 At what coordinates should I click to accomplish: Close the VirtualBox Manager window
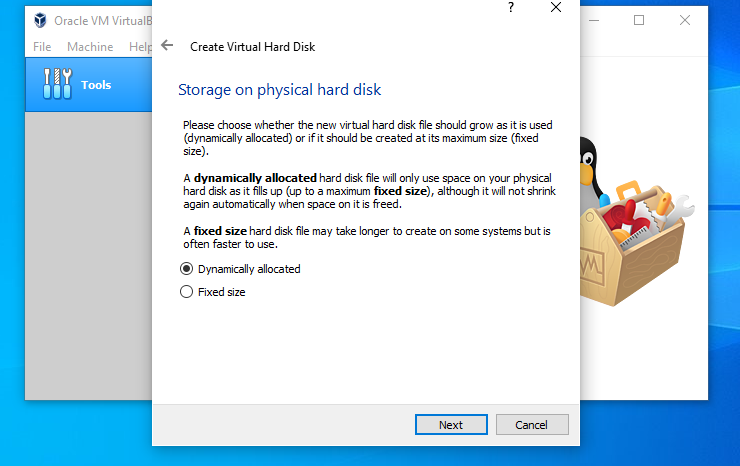point(685,20)
